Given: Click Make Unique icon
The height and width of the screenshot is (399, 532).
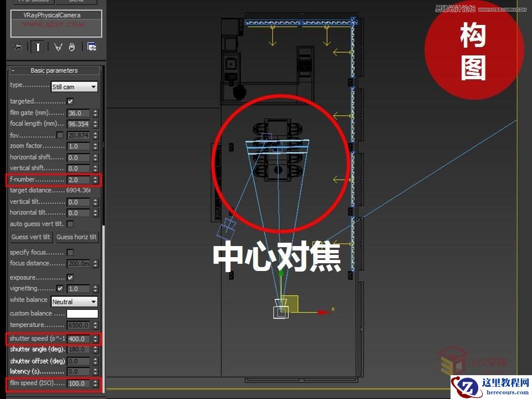Looking at the screenshot, I should 58,47.
